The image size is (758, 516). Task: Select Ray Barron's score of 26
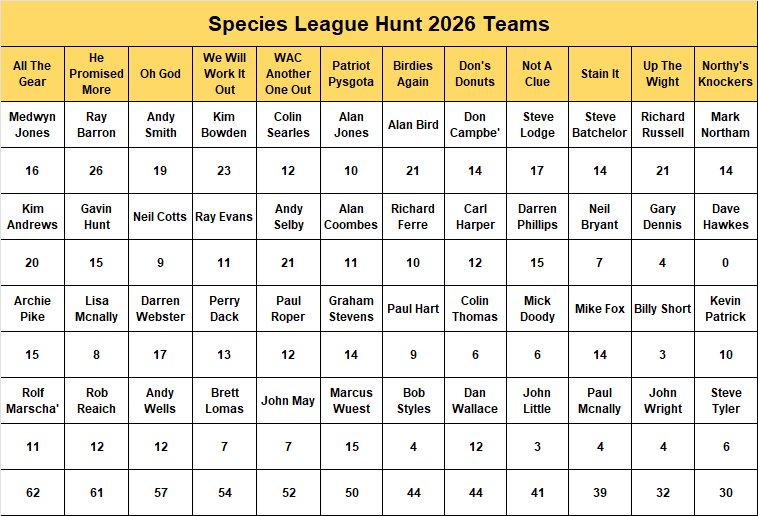pos(96,171)
